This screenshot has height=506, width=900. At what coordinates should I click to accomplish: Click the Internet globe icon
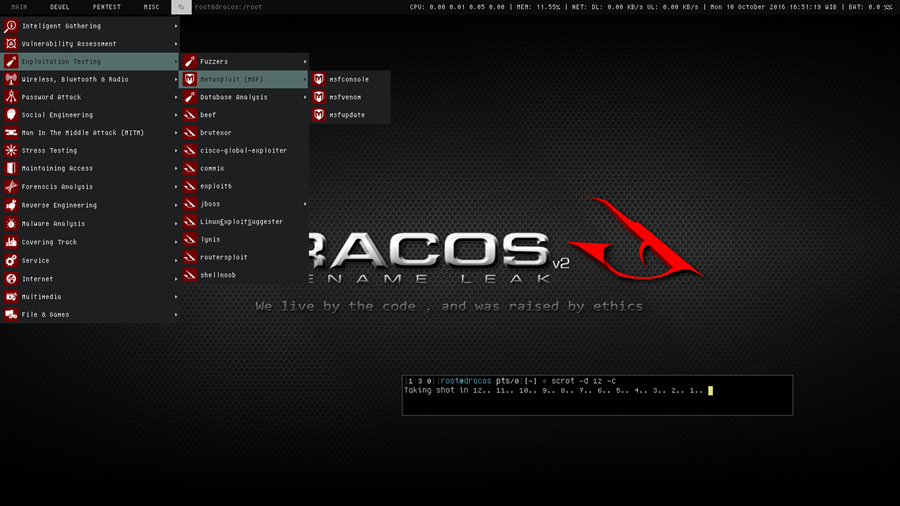(x=11, y=279)
